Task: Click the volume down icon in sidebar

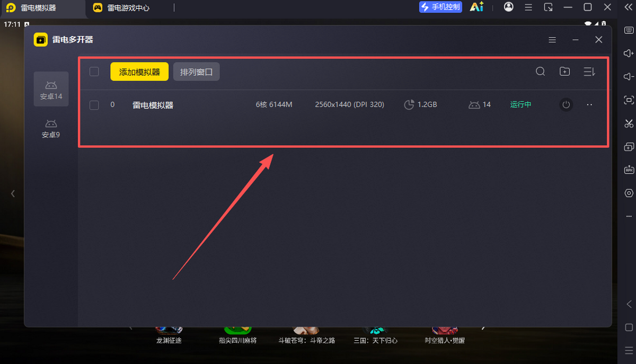Action: 629,77
